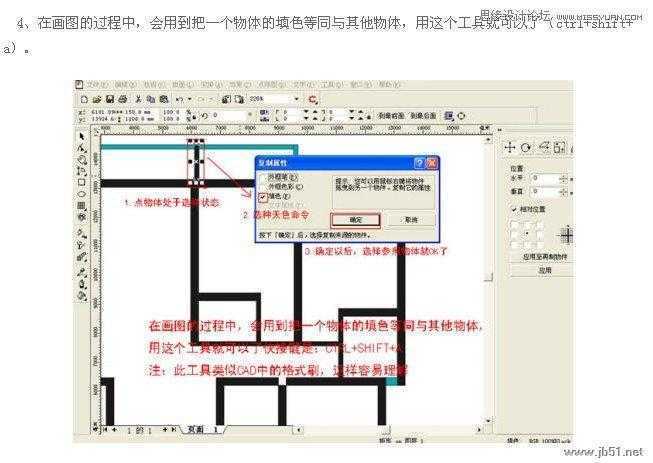This screenshot has width=653, height=463.
Task: Click the Paste icon
Action: [164, 100]
